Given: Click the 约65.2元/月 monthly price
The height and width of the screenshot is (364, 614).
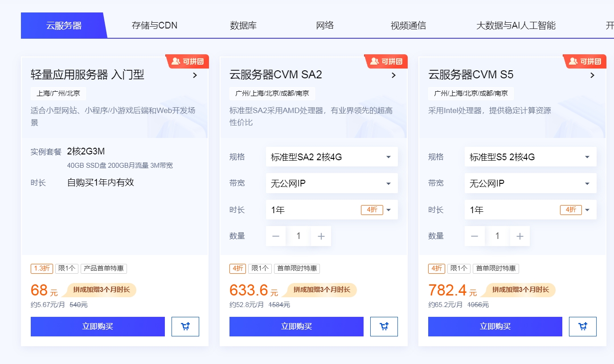Looking at the screenshot, I should 445,305.
